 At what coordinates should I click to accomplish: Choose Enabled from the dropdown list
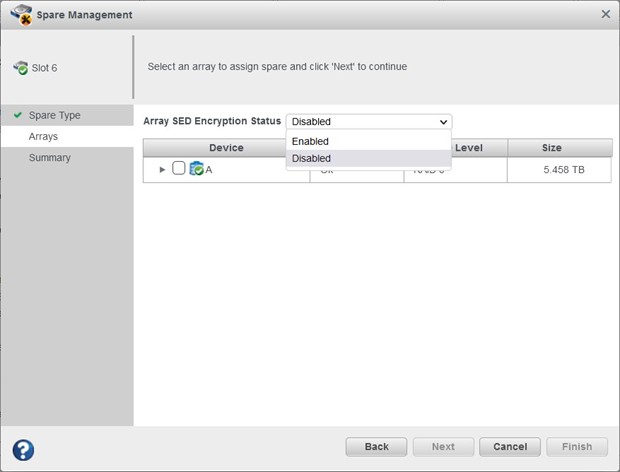coord(369,141)
